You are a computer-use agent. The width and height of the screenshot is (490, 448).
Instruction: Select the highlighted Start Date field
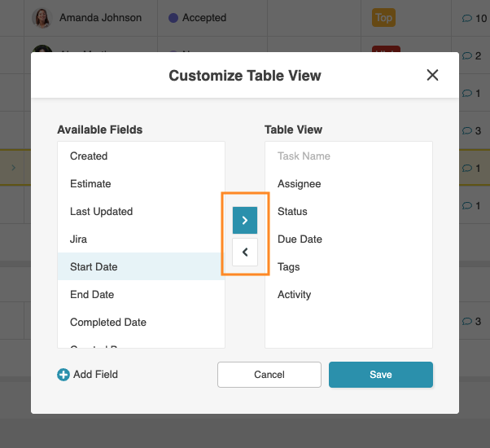click(x=94, y=267)
